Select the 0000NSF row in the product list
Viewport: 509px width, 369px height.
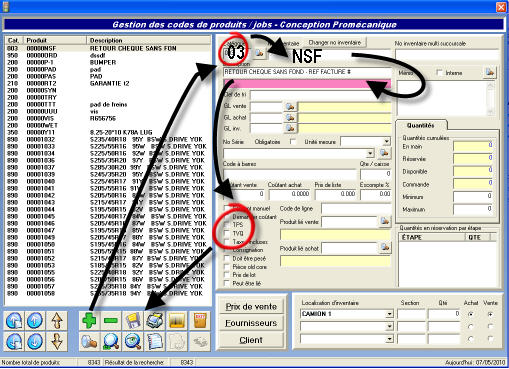click(x=108, y=48)
